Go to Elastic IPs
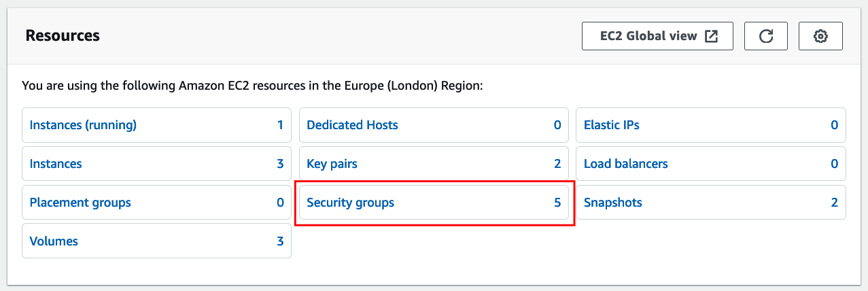 point(612,125)
